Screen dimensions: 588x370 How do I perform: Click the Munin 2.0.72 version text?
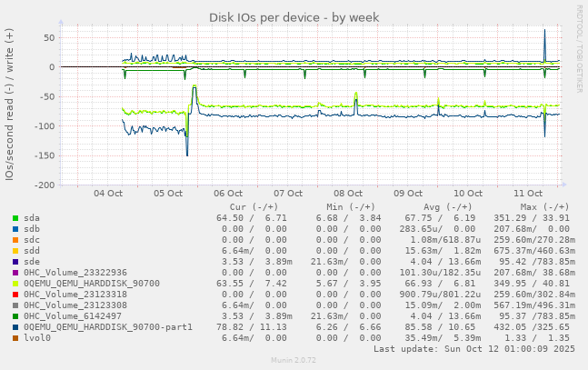coord(294,361)
